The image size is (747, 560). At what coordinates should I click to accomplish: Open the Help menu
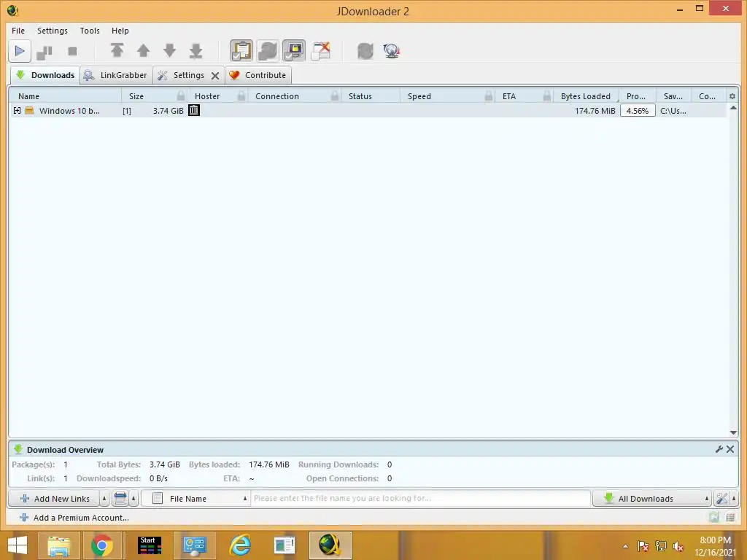(120, 31)
